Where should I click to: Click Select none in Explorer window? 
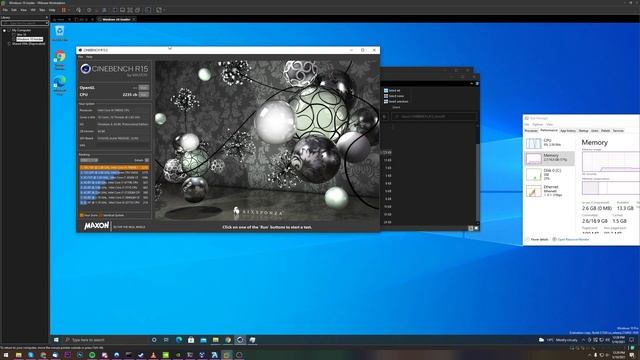[x=393, y=96]
